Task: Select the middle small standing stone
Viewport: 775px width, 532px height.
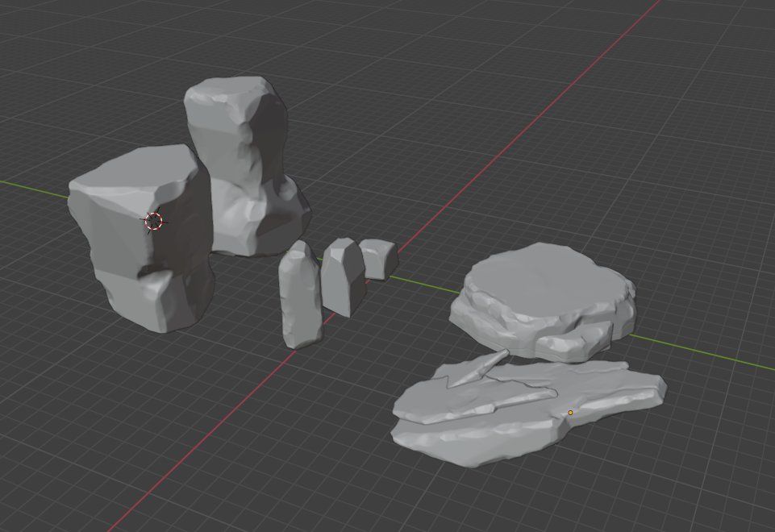Action: pyautogui.click(x=344, y=277)
